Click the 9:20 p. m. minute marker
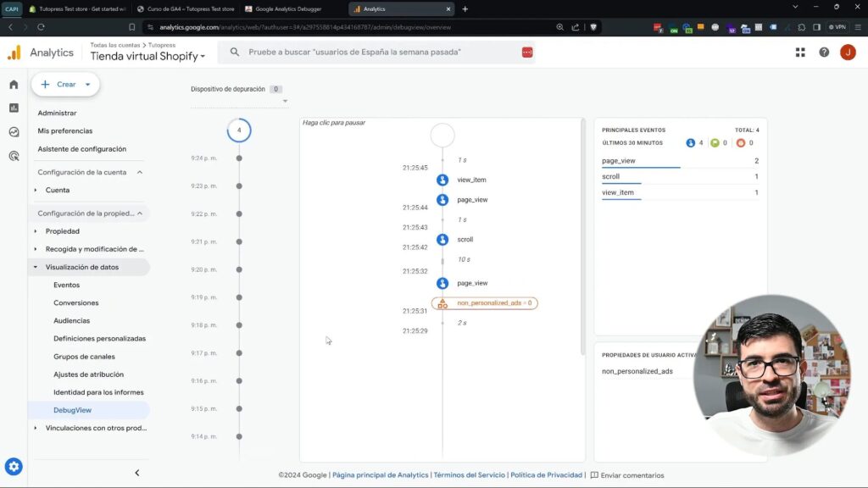868x488 pixels. point(239,269)
